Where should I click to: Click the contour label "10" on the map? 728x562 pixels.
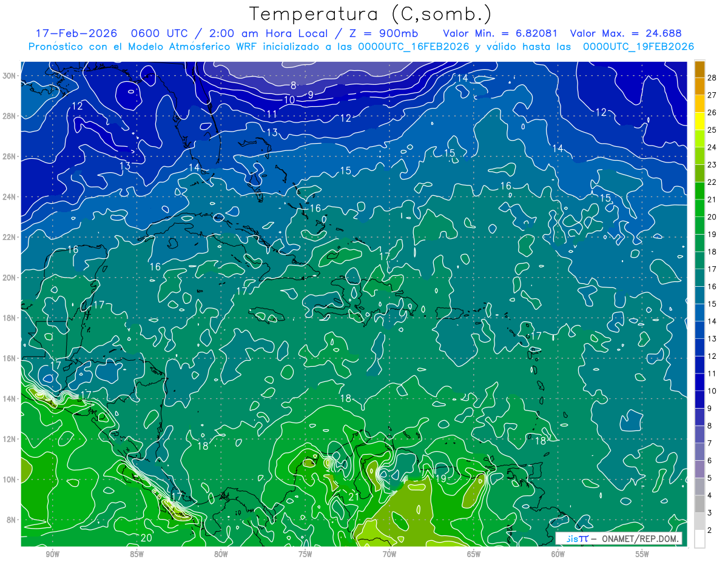point(289,99)
